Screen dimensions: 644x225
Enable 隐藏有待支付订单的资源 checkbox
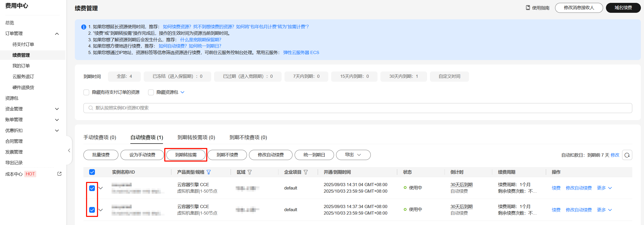coord(86,92)
